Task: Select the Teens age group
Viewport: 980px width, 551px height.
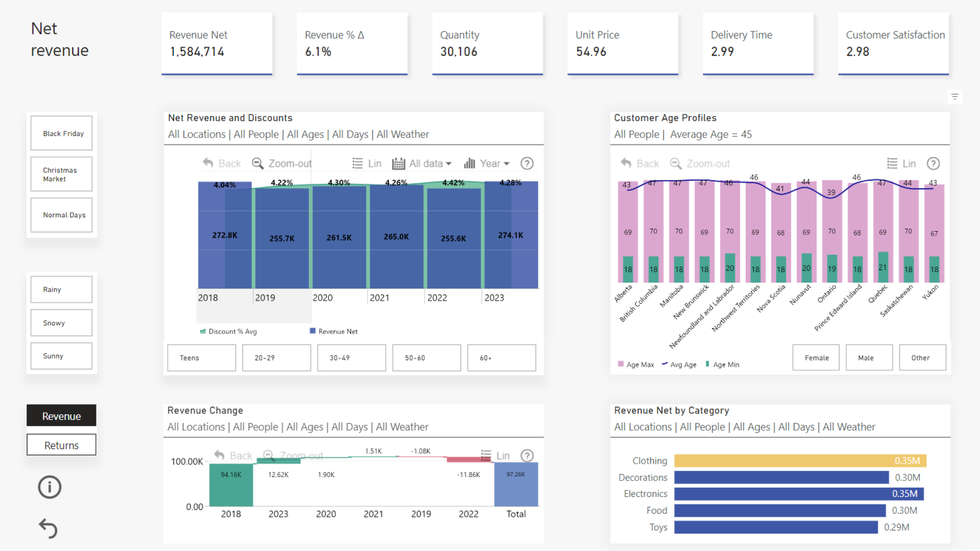Action: coord(202,358)
